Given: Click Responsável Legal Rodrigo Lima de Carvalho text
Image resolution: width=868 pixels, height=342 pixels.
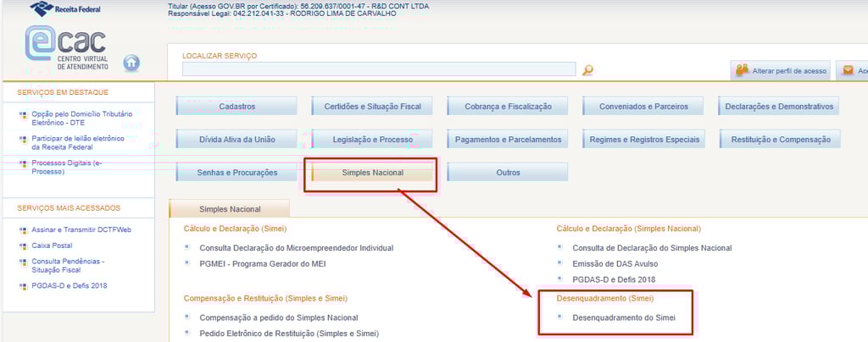Looking at the screenshot, I should (281, 14).
